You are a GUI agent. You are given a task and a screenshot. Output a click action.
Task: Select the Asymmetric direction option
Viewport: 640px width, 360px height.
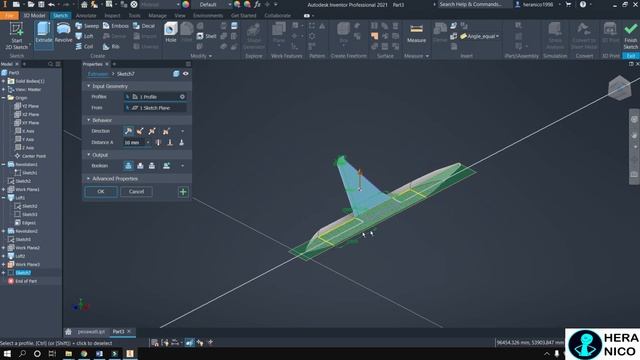(166, 131)
